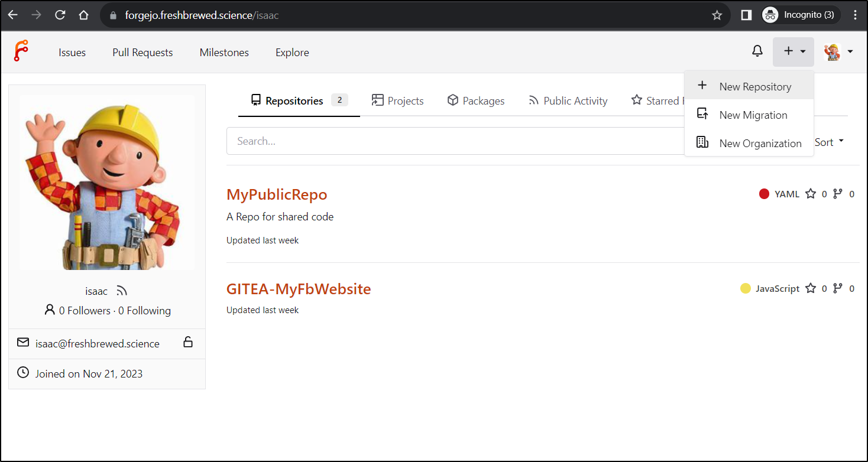
Task: Open Issues in the top navbar
Action: [72, 52]
